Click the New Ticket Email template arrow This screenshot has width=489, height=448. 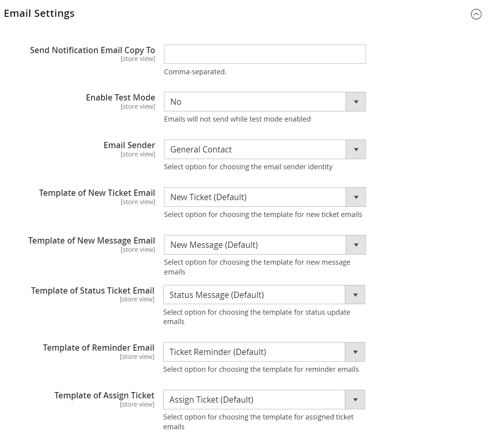356,197
